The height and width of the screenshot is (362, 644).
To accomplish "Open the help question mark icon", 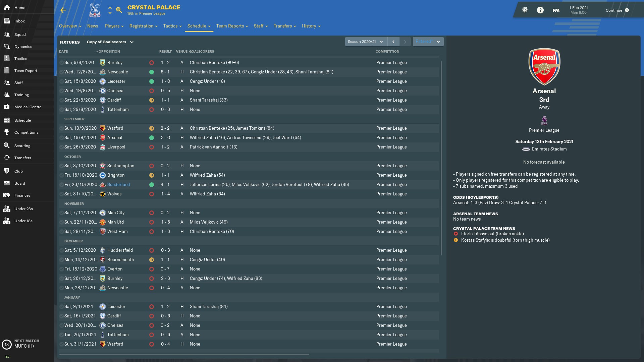I will coord(540,10).
